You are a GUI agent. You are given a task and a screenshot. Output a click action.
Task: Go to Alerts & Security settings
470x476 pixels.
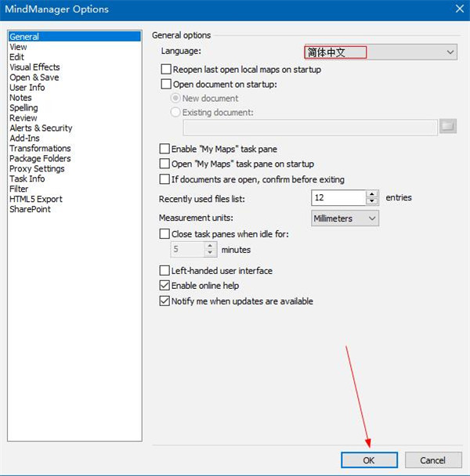41,128
